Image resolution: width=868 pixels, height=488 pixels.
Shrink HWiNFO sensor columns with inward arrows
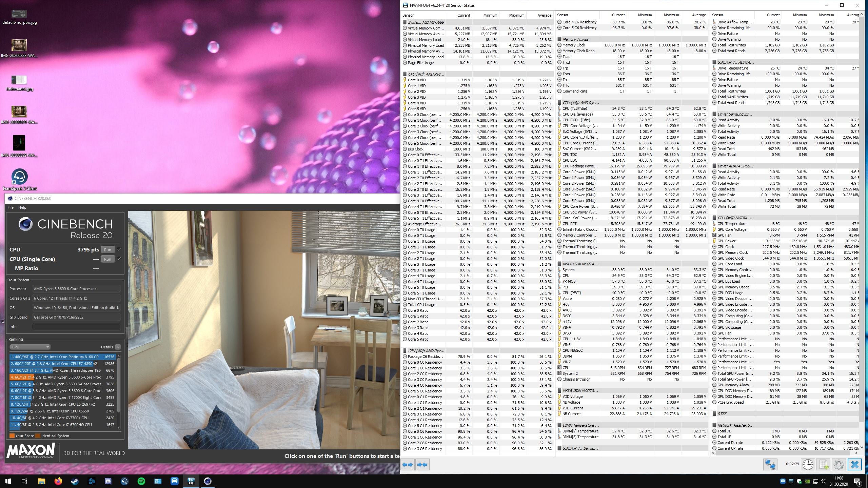tap(422, 465)
